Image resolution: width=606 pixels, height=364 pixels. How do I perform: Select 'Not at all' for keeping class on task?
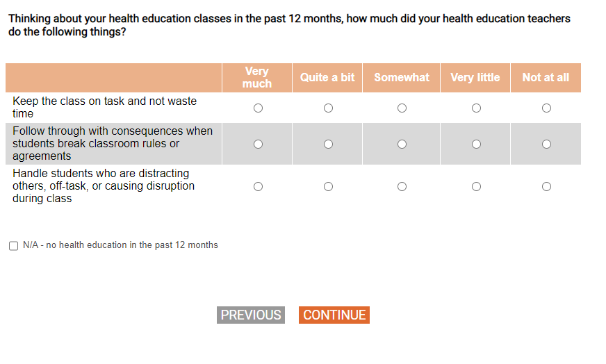(546, 108)
